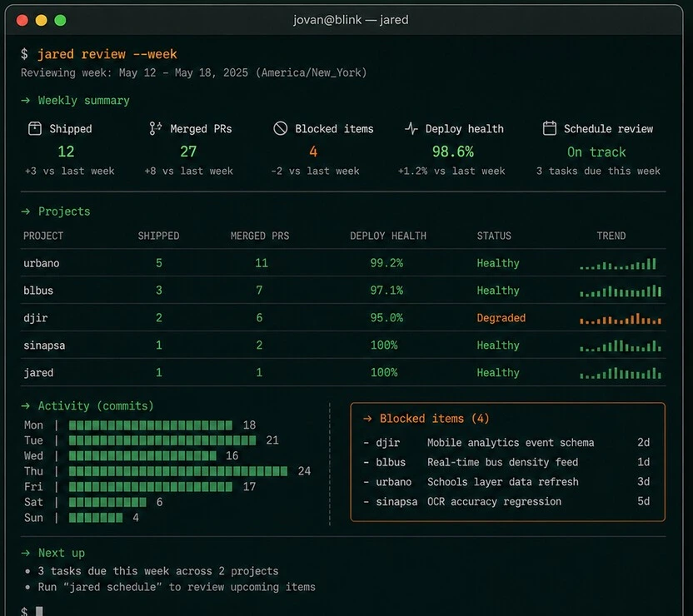Click the TREND column header
The height and width of the screenshot is (616, 693).
point(611,236)
